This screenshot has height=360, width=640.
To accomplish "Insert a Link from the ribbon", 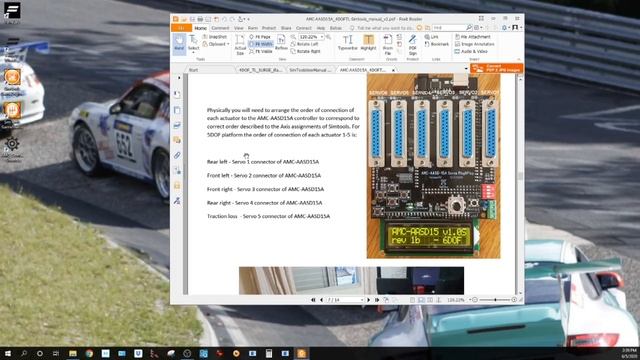I will [x=431, y=37].
